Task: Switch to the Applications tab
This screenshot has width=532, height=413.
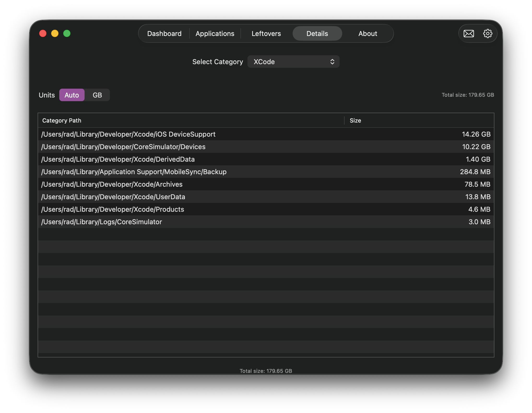Action: point(215,34)
